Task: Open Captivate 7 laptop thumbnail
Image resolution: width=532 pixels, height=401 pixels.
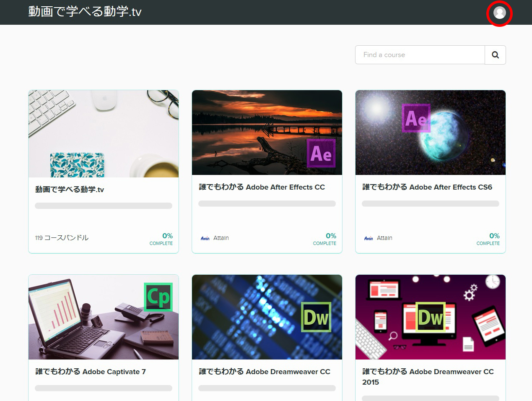Action: 104,317
